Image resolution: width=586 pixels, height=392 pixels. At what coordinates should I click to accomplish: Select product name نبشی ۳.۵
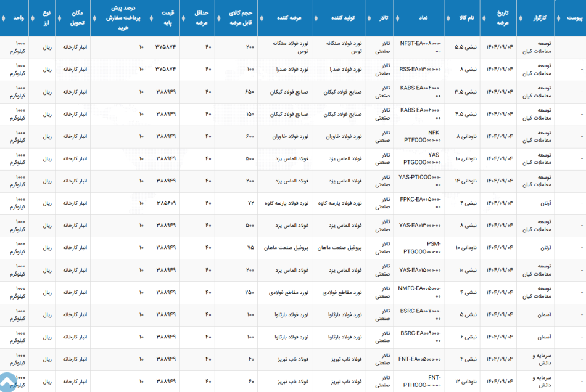pyautogui.click(x=466, y=91)
